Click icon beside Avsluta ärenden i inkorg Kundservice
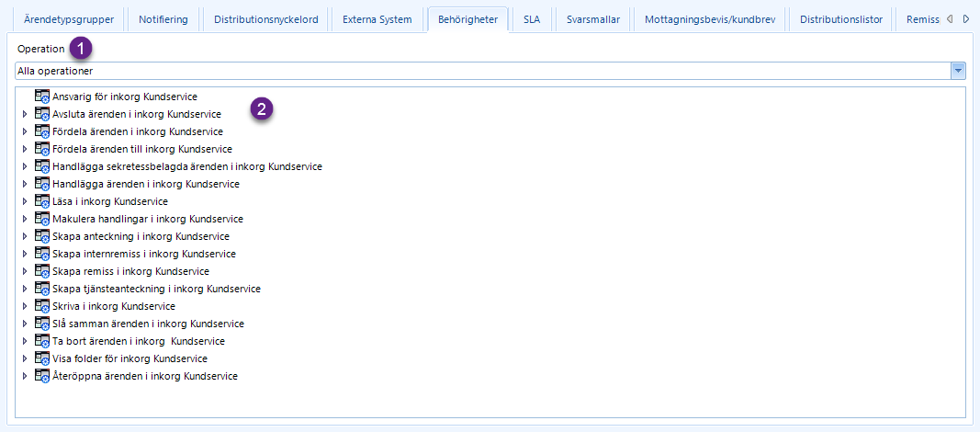Screen dimensions: 980x432 [42, 114]
